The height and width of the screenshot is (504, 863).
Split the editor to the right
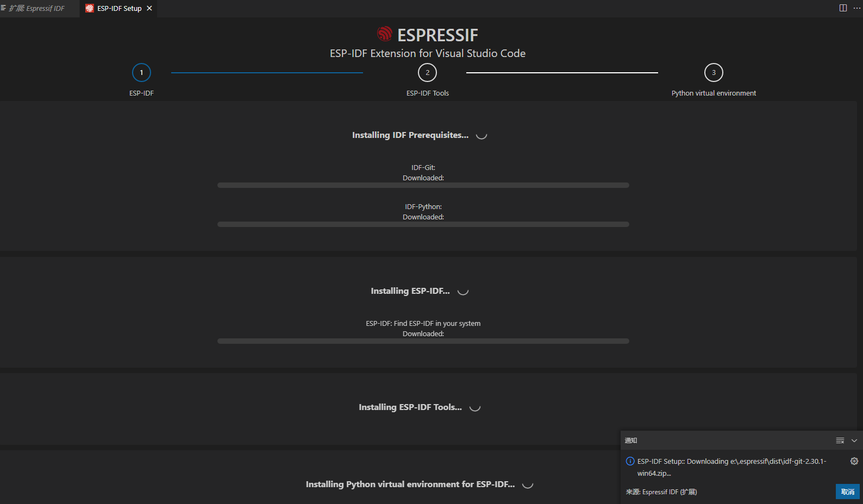(843, 8)
